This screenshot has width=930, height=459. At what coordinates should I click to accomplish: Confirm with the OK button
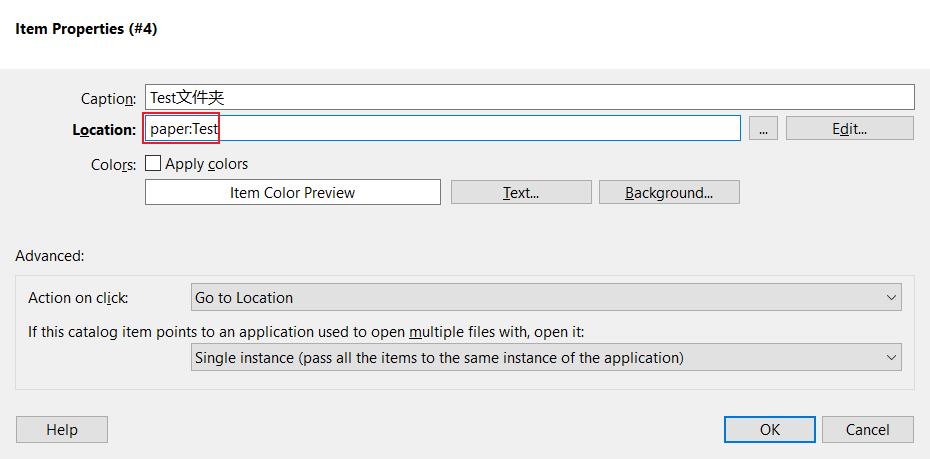pos(769,430)
